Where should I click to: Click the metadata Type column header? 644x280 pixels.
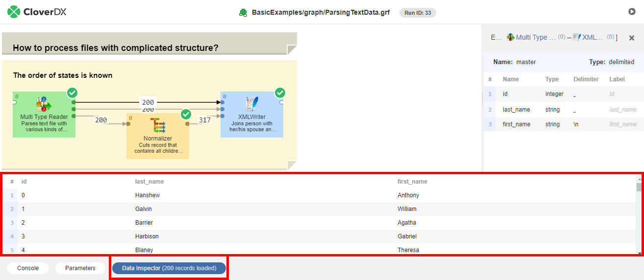click(552, 79)
